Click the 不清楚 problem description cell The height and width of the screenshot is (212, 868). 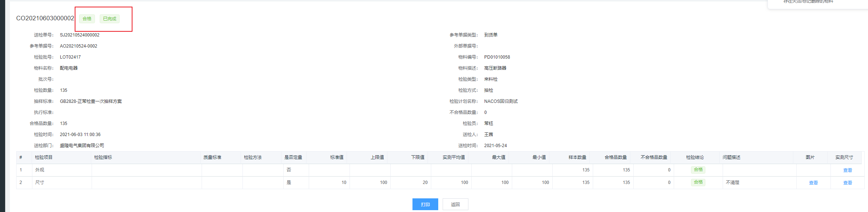pos(732,183)
